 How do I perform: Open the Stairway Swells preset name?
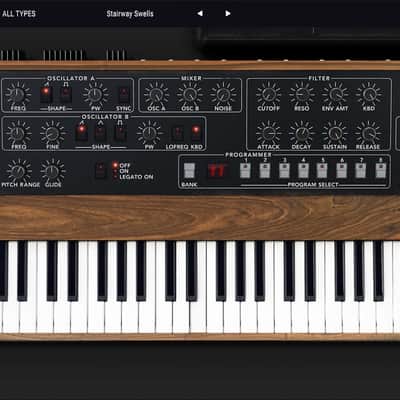[x=130, y=14]
